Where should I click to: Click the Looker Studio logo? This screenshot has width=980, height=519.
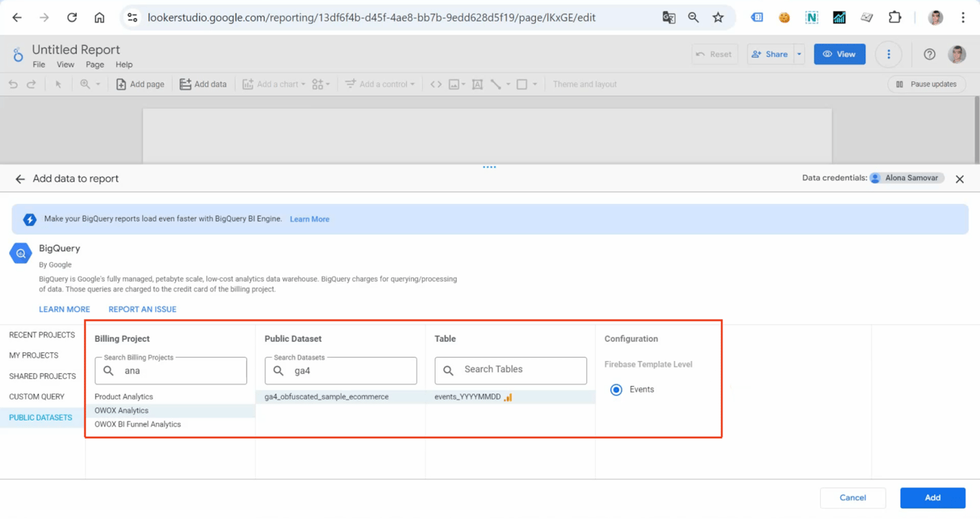(18, 55)
